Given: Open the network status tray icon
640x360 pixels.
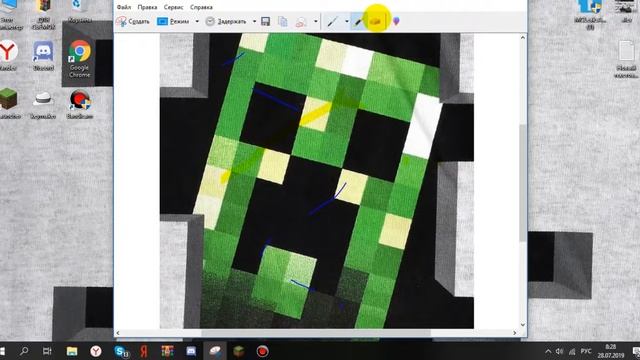Looking at the screenshot, I should coord(572,351).
